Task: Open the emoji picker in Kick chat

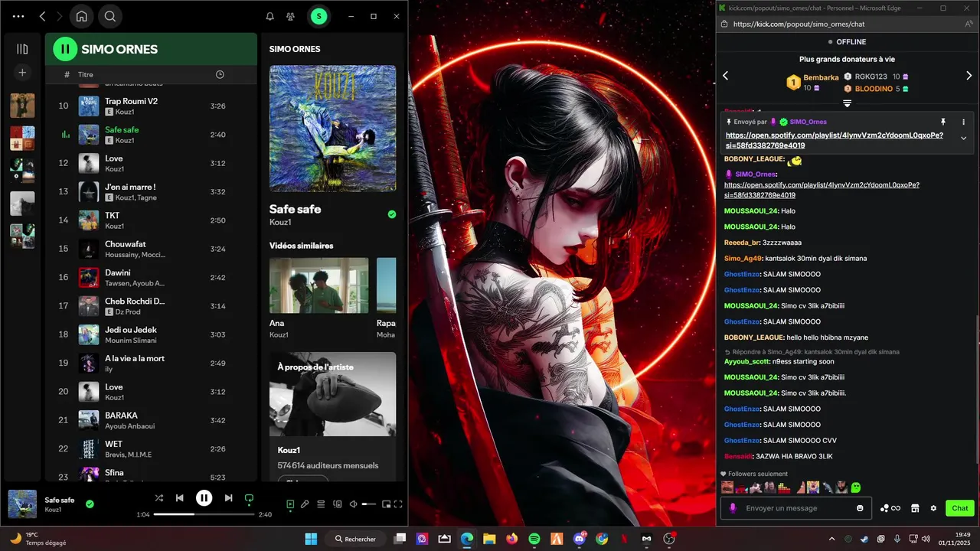Action: [x=860, y=508]
